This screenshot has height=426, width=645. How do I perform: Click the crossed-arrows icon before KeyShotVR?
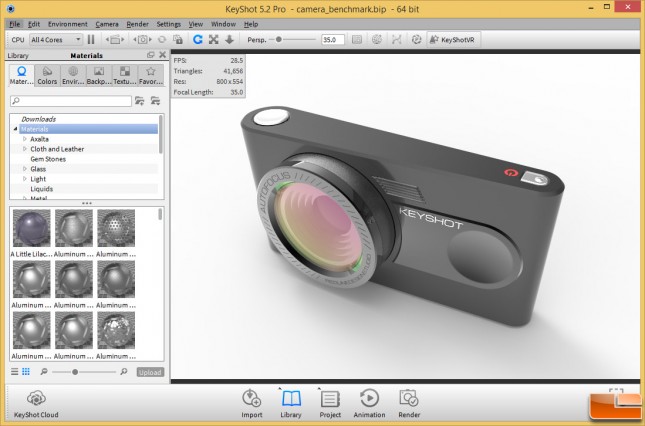(x=397, y=39)
